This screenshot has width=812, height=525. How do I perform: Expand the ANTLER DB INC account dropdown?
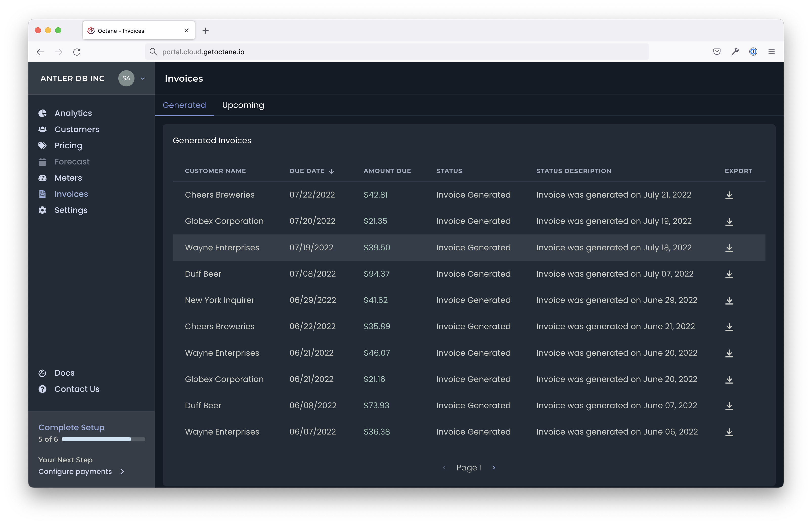pos(143,78)
